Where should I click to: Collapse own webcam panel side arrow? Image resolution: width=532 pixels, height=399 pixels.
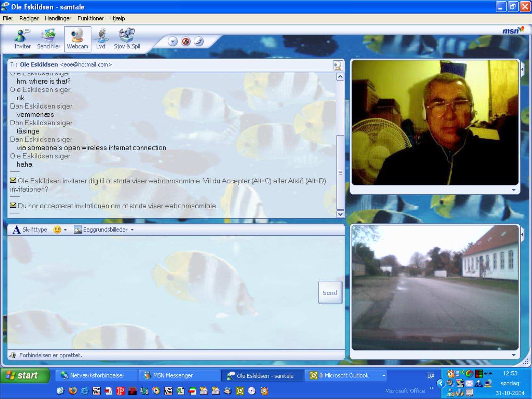(x=522, y=235)
